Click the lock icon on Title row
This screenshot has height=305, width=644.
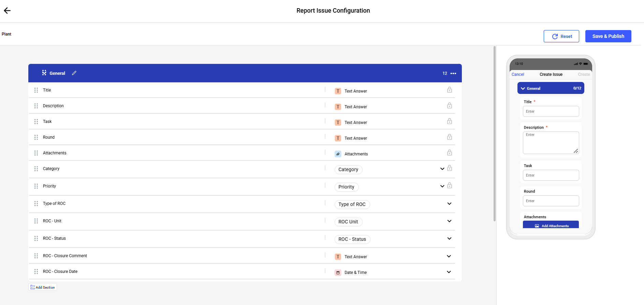pos(450,90)
